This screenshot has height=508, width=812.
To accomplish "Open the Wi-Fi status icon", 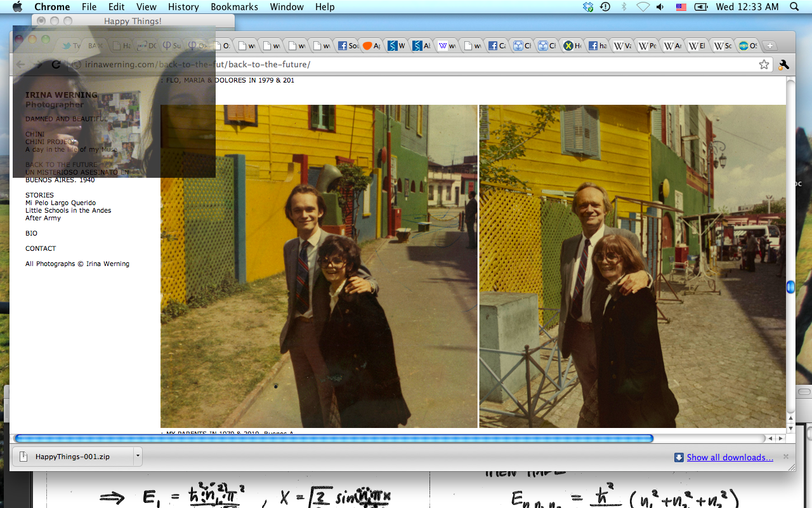I will click(x=643, y=7).
